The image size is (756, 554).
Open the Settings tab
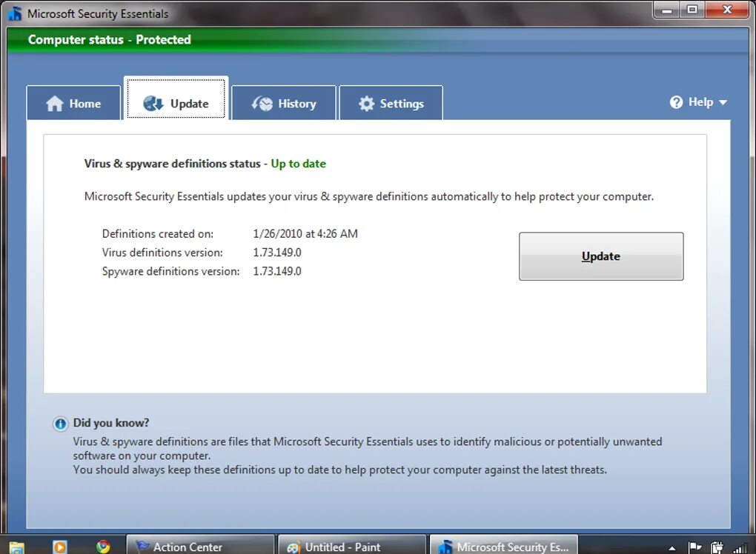391,103
